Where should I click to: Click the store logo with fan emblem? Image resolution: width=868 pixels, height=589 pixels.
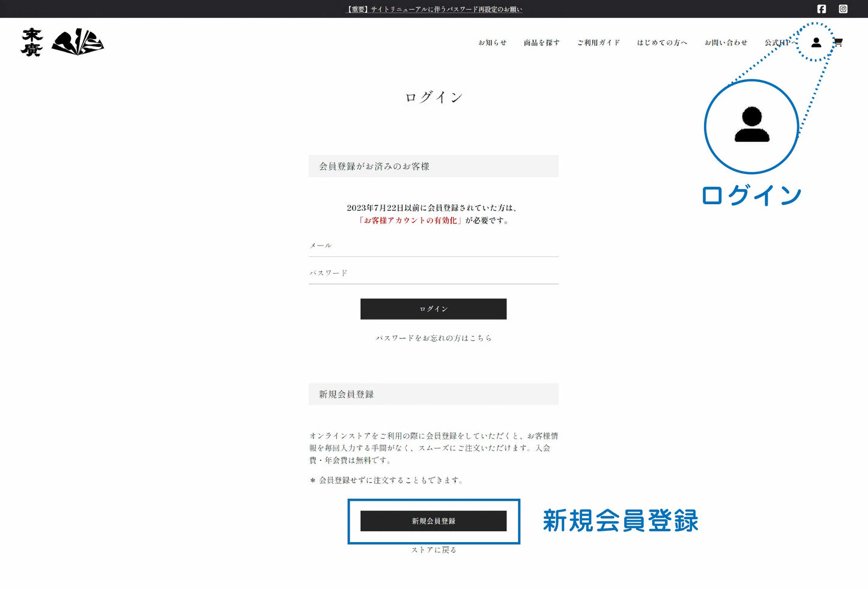point(62,43)
